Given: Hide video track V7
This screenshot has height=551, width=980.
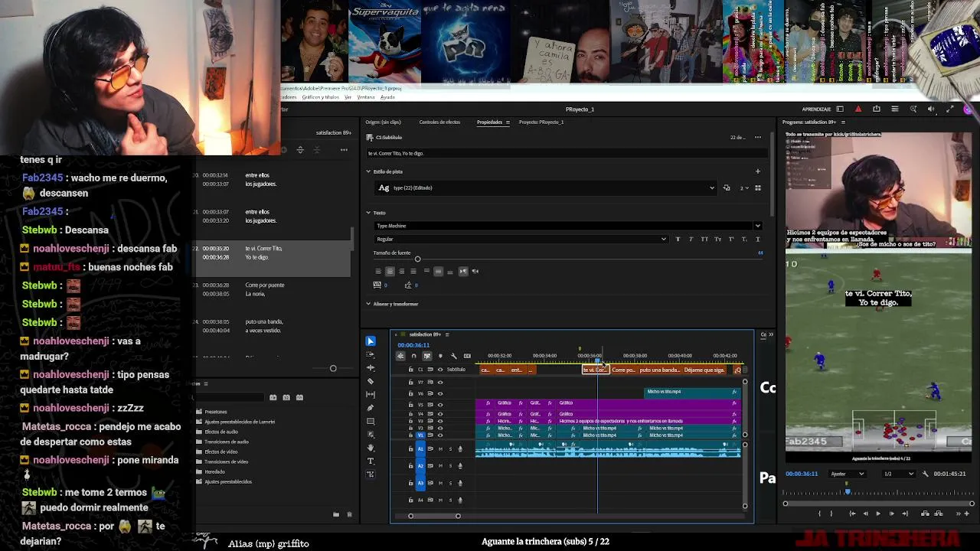Looking at the screenshot, I should coord(440,382).
